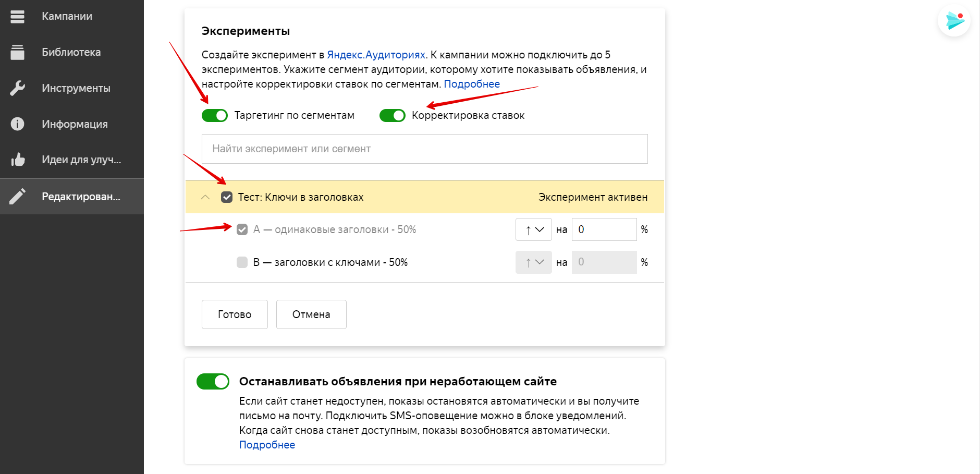Click the percent input for segment A
This screenshot has width=980, height=474.
pos(604,229)
